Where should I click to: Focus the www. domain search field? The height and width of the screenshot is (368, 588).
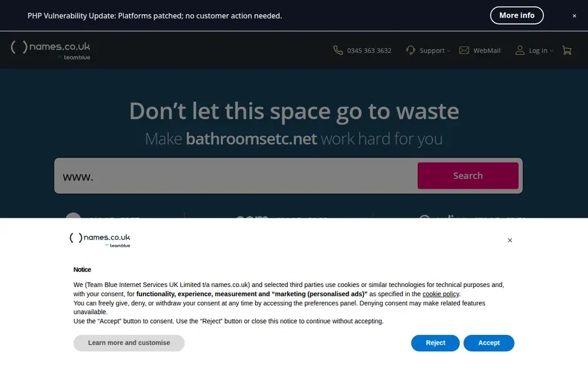pyautogui.click(x=236, y=176)
